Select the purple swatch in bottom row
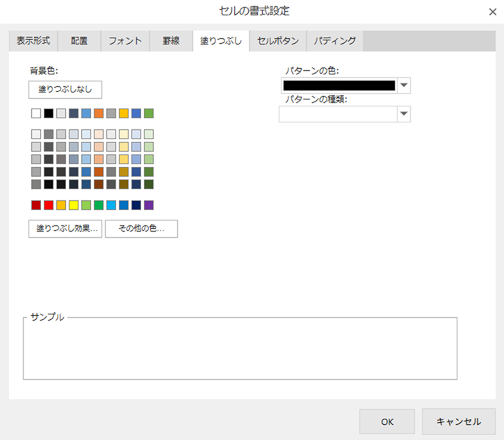The width and height of the screenshot is (504, 441). [x=149, y=205]
